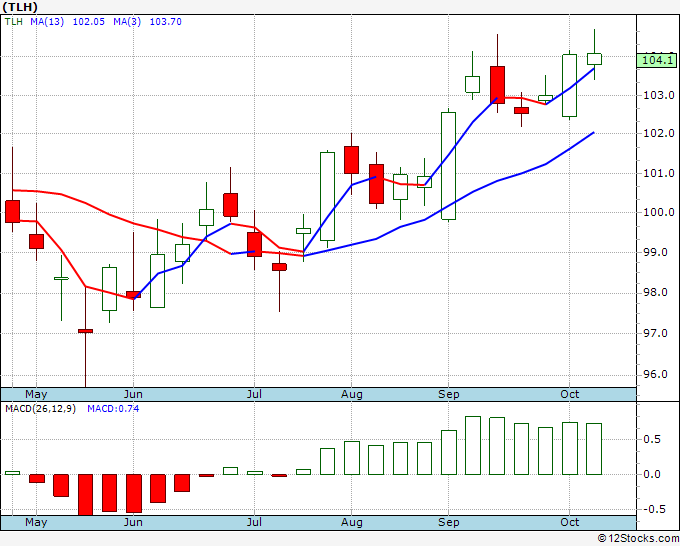The image size is (680, 546).
Task: Click Oct on the price chart axis
Action: click(569, 394)
